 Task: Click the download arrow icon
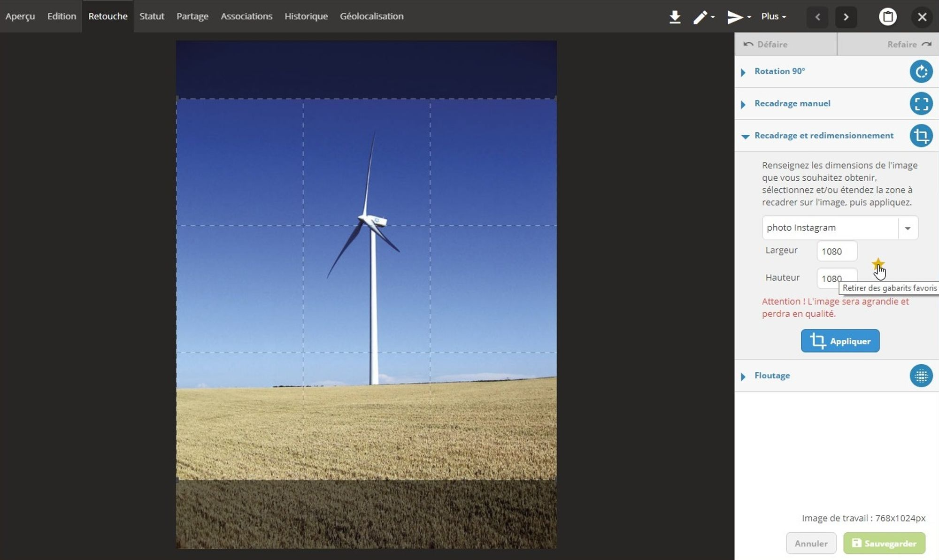pyautogui.click(x=675, y=17)
